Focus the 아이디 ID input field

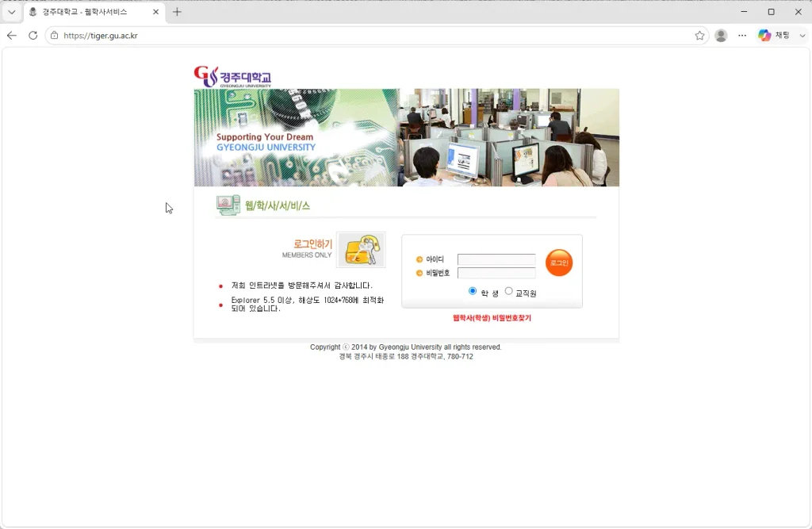pyautogui.click(x=496, y=259)
